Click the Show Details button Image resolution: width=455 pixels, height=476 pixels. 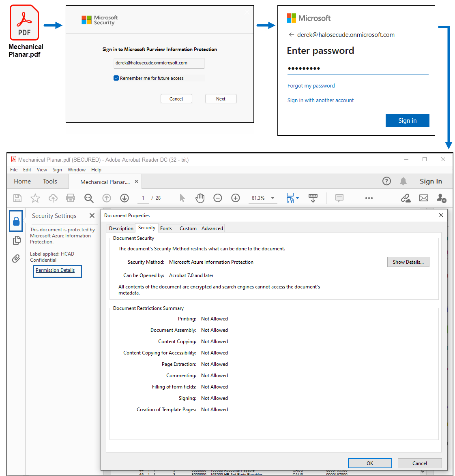tap(408, 262)
